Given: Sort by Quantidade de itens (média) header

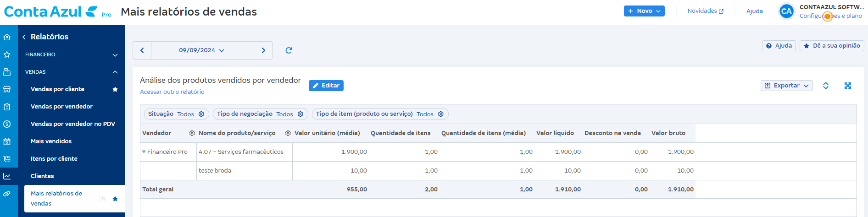Looking at the screenshot, I should [x=484, y=133].
